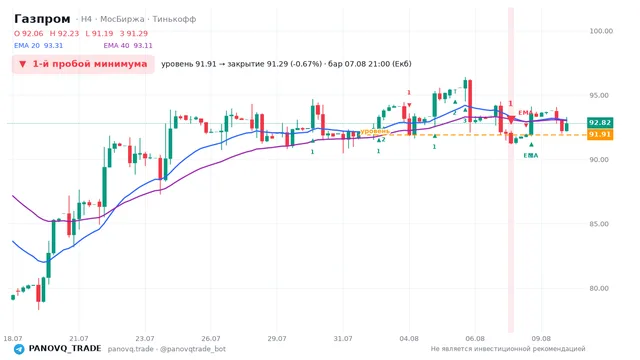This screenshot has width=640, height=360.
Task: Select the Газпром ticker title
Action: coord(42,19)
